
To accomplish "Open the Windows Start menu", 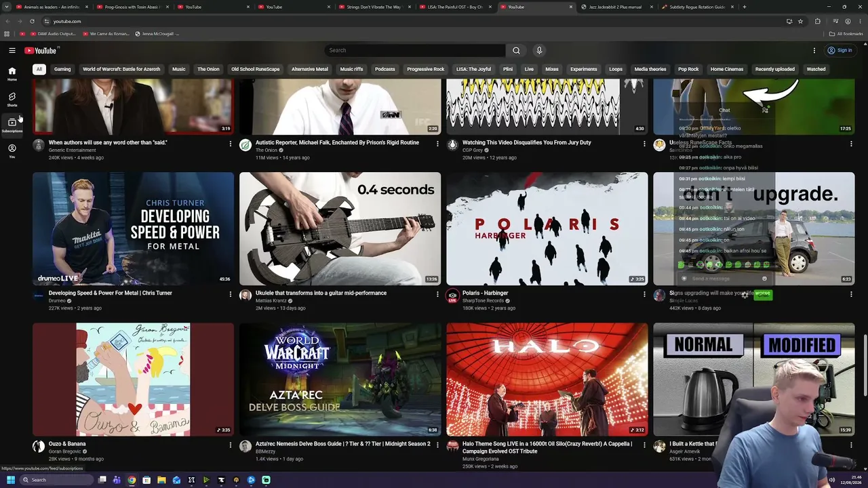I will coord(10,480).
